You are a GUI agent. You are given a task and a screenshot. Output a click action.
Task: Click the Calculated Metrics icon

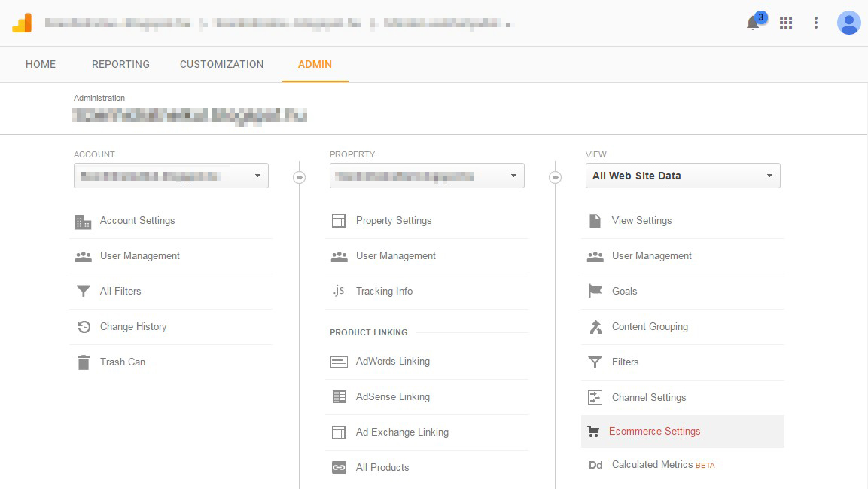595,465
